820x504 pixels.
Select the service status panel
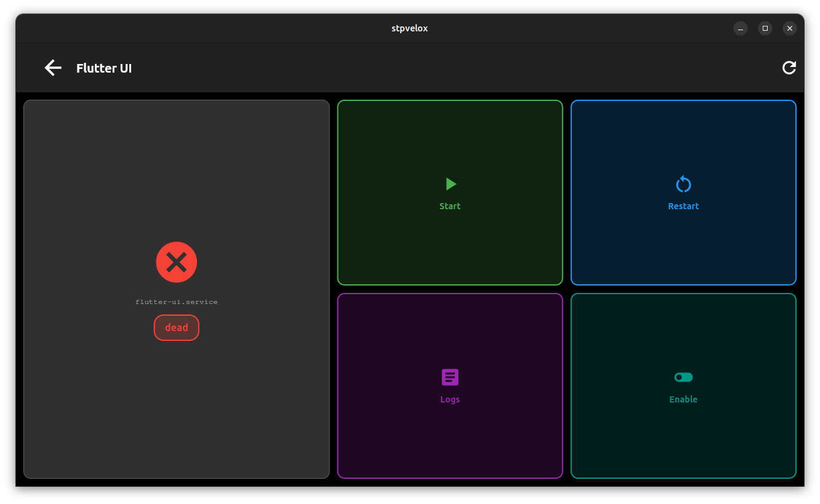pyautogui.click(x=177, y=289)
